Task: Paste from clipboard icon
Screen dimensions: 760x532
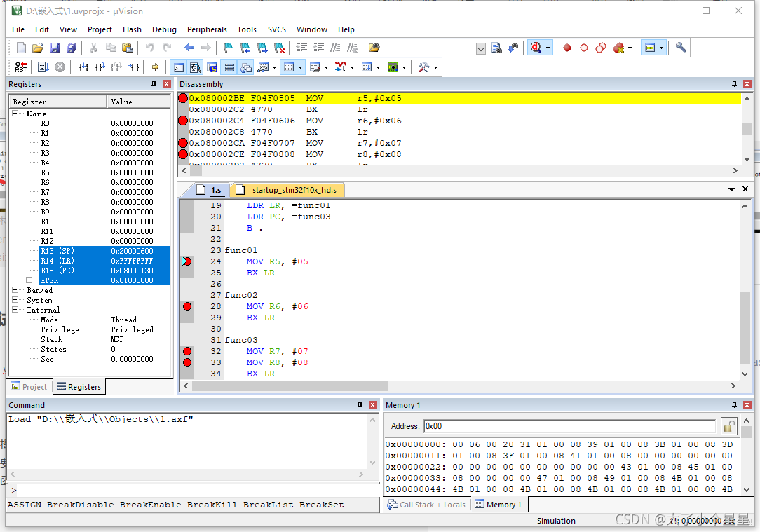Action: point(128,48)
